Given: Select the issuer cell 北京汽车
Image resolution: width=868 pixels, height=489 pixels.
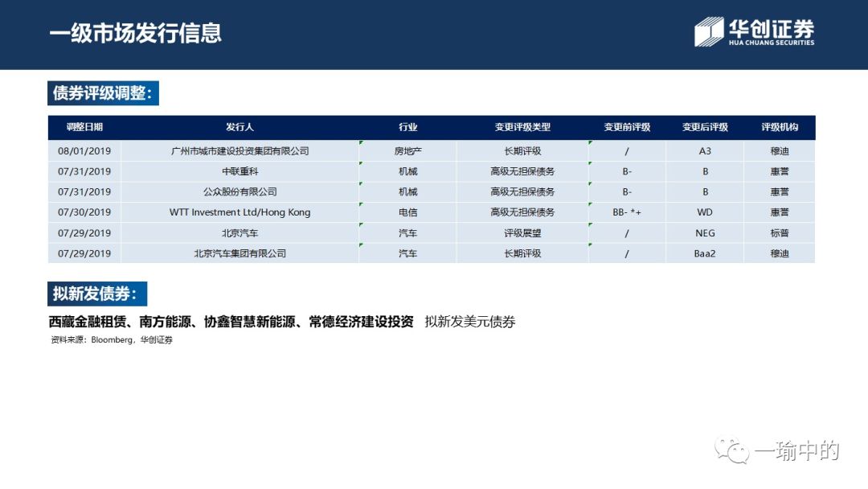Looking at the screenshot, I should (x=240, y=233).
